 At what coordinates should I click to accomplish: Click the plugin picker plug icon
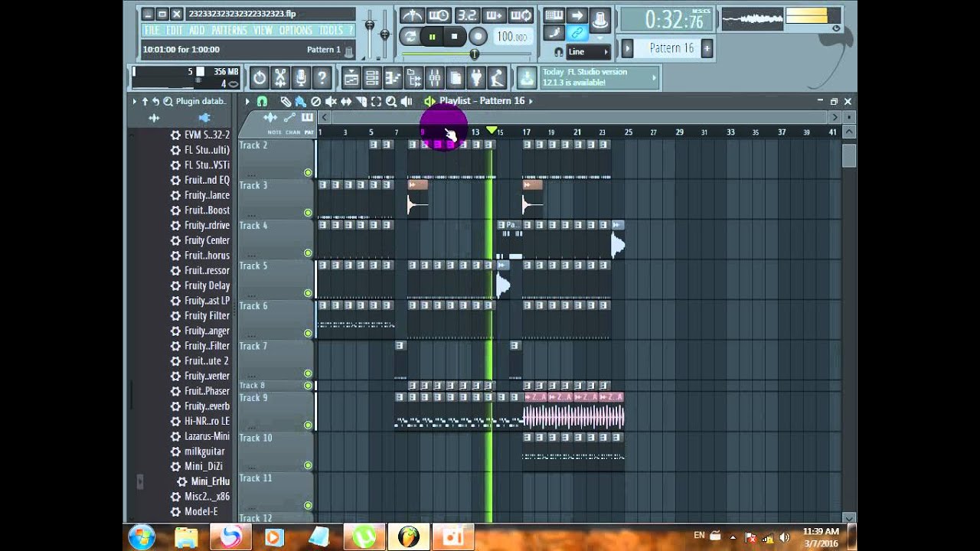pyautogui.click(x=475, y=77)
